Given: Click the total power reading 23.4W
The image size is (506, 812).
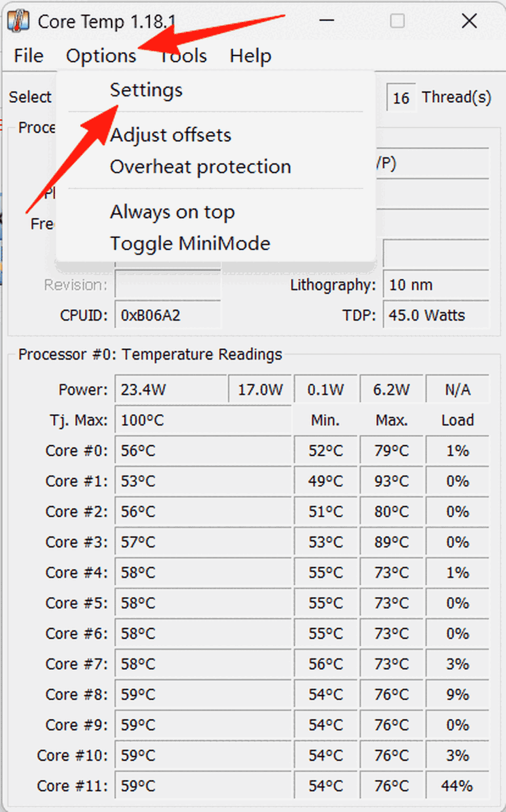Looking at the screenshot, I should tap(171, 389).
